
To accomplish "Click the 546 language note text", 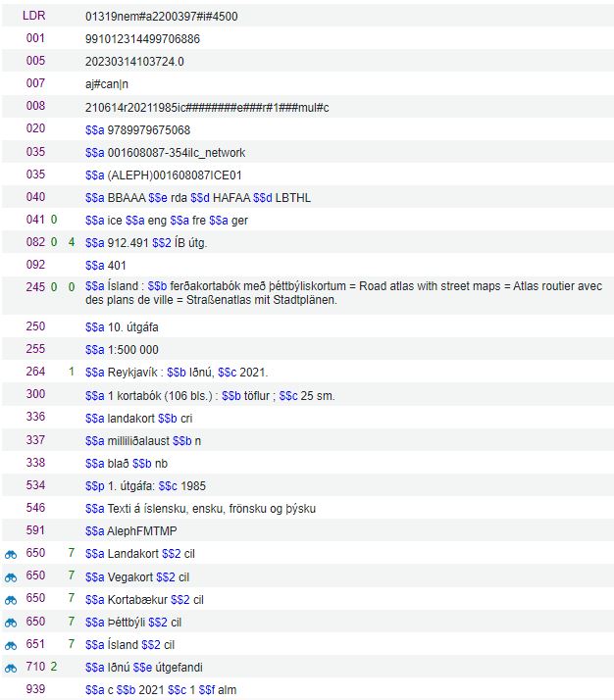I will [200, 509].
